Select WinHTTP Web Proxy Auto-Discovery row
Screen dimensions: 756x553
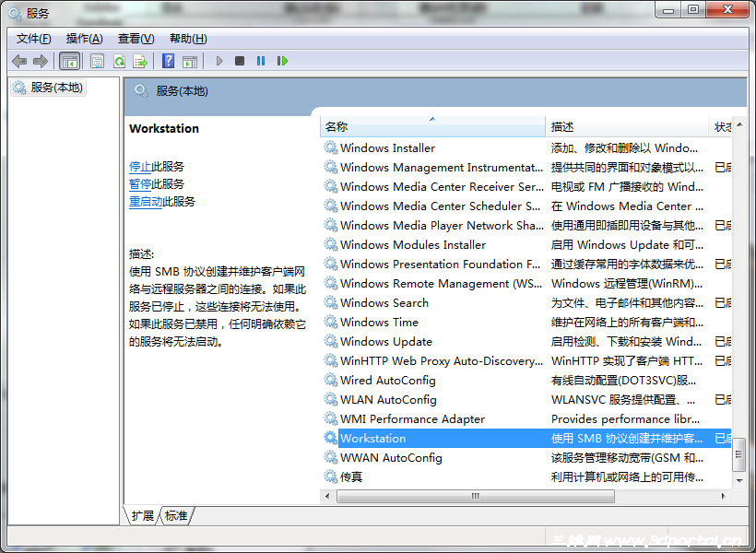coord(526,360)
